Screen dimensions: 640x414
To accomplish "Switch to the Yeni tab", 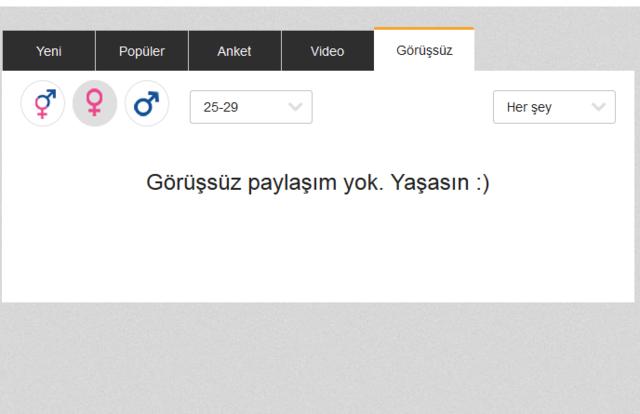I will (49, 51).
